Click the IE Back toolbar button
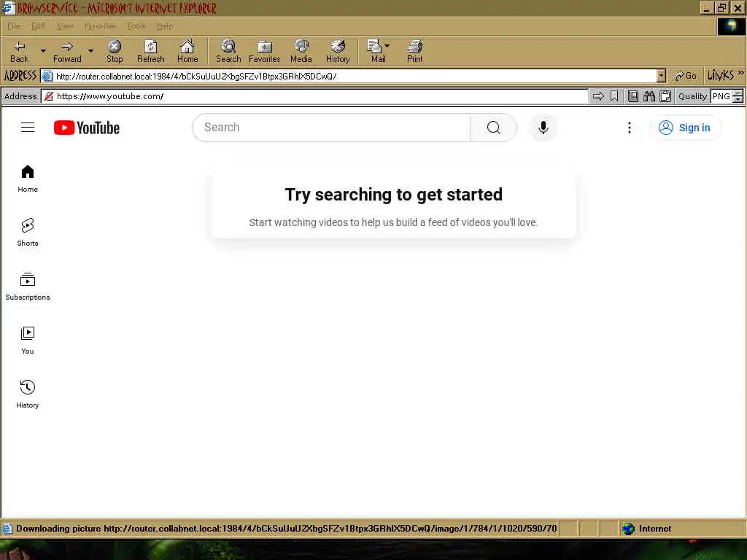 tap(20, 52)
